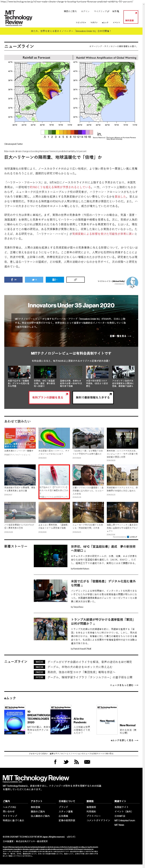The height and width of the screenshot is (868, 145).
Task: Open the Facebook icon in footer follow bar
Action: click(55, 762)
